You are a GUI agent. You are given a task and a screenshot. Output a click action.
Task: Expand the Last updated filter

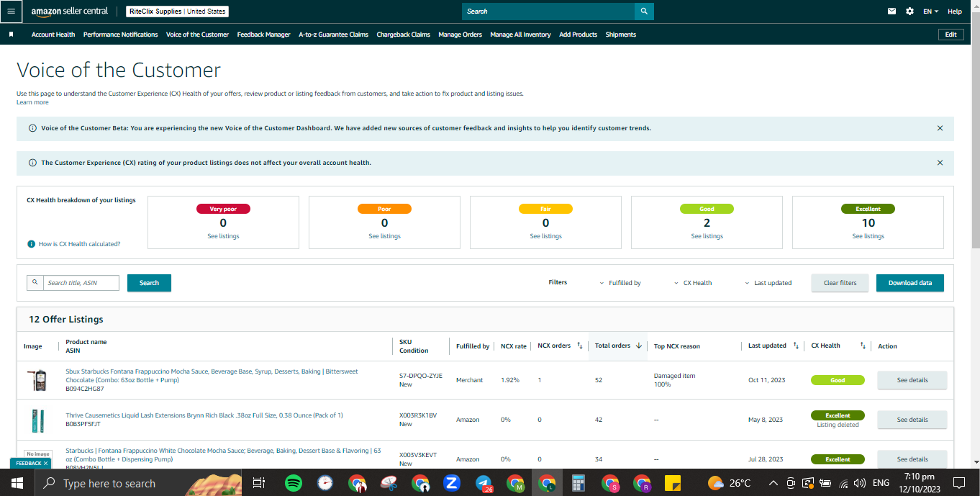[768, 283]
